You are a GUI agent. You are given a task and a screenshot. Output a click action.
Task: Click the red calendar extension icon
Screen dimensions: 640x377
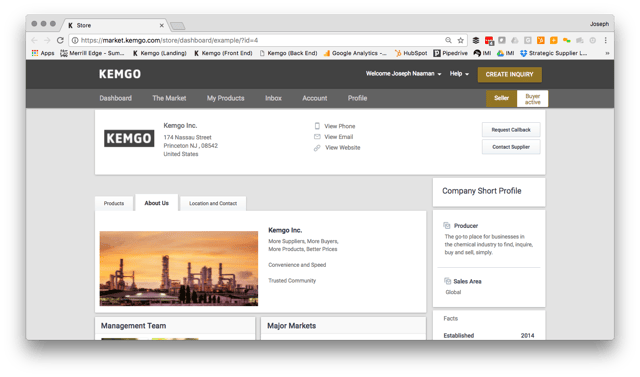point(489,40)
